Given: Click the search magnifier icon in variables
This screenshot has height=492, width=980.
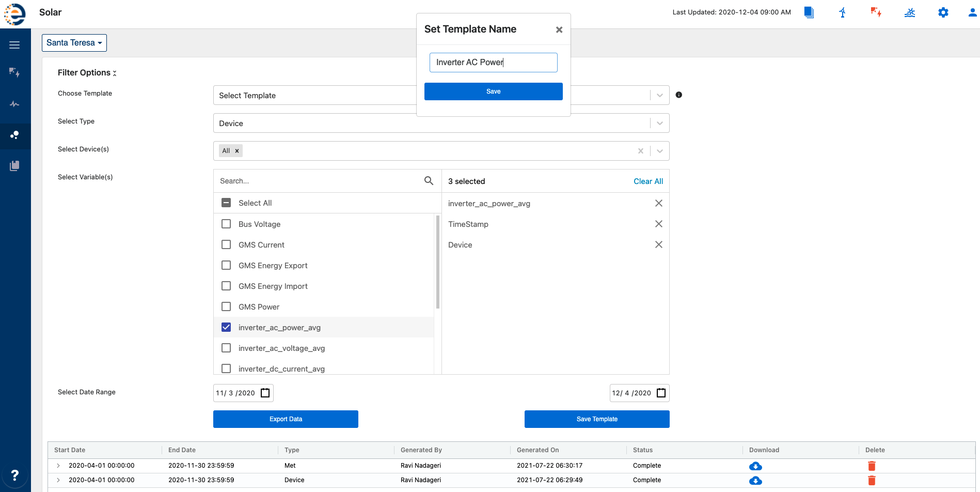Looking at the screenshot, I should pyautogui.click(x=429, y=181).
